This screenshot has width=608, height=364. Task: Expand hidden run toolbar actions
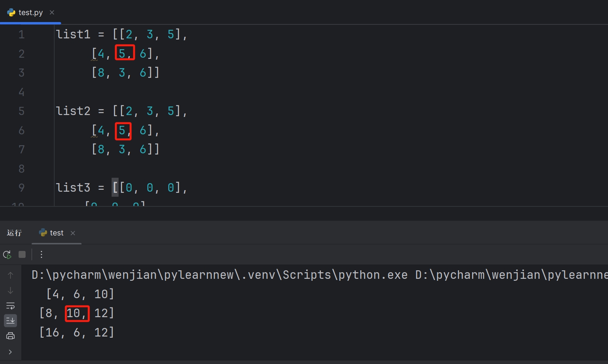(x=10, y=352)
